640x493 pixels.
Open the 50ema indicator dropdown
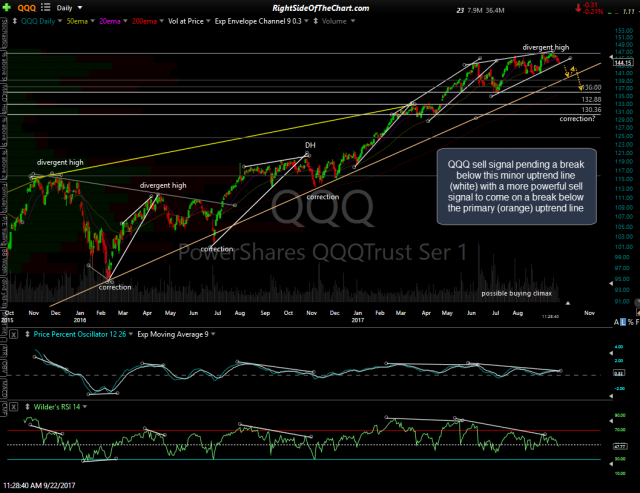click(x=93, y=21)
